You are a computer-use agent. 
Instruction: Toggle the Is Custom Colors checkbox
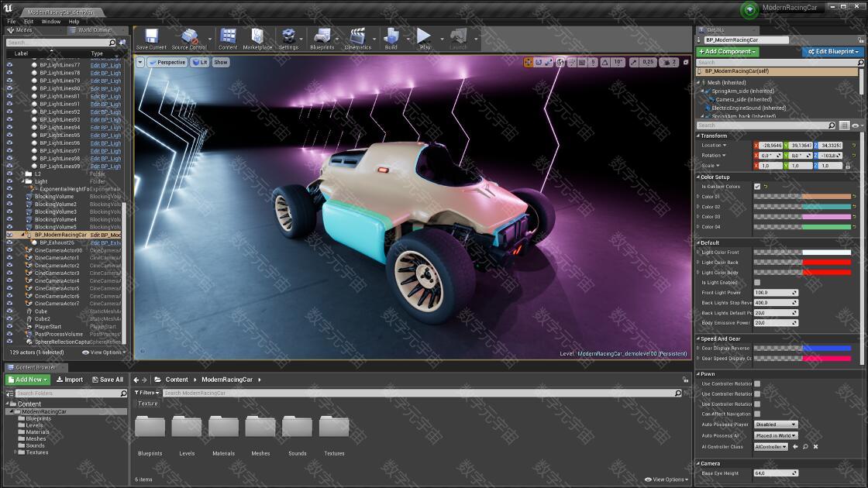[x=757, y=187]
